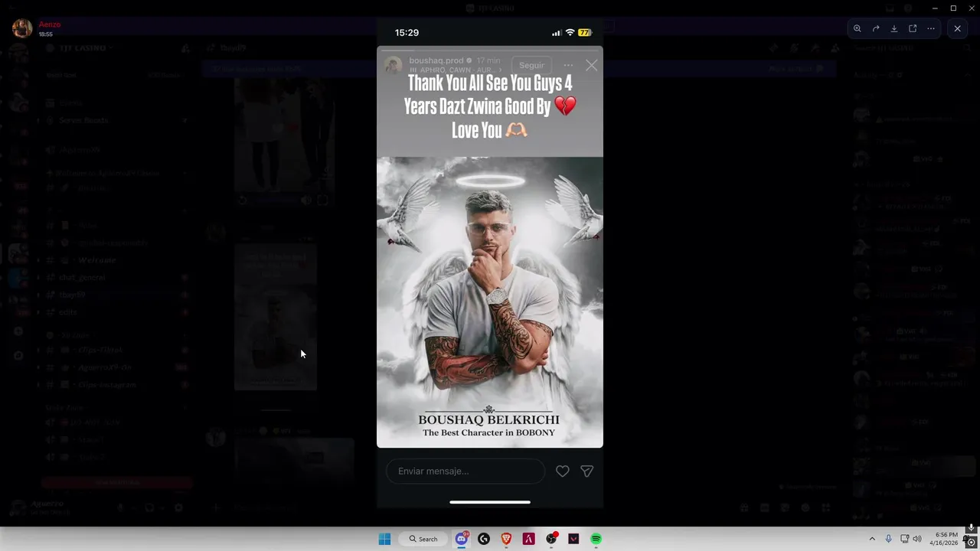980x551 pixels.
Task: Close the image viewer with X button
Action: (x=957, y=28)
